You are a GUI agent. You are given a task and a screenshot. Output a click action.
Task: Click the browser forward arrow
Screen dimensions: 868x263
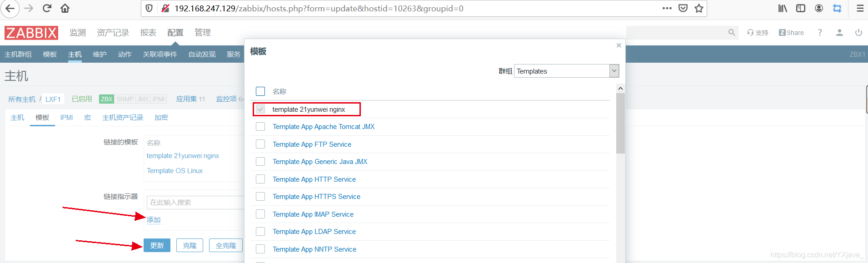coord(29,8)
